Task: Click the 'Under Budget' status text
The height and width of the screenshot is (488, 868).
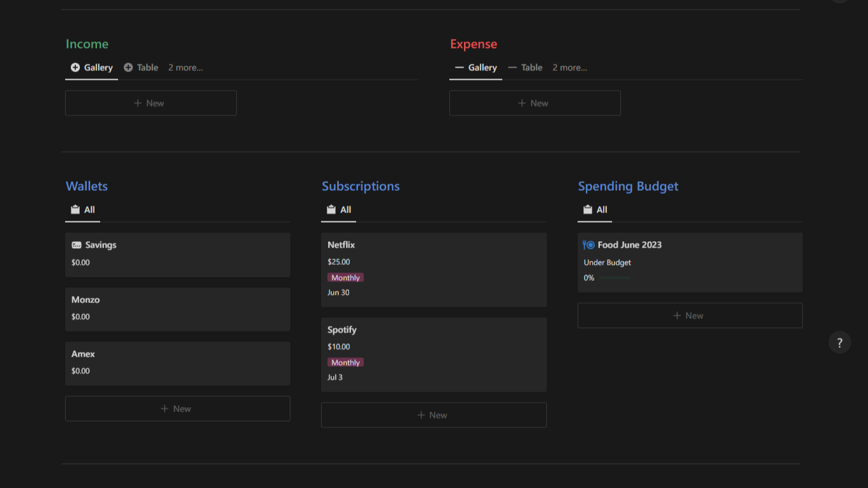Action: 608,262
